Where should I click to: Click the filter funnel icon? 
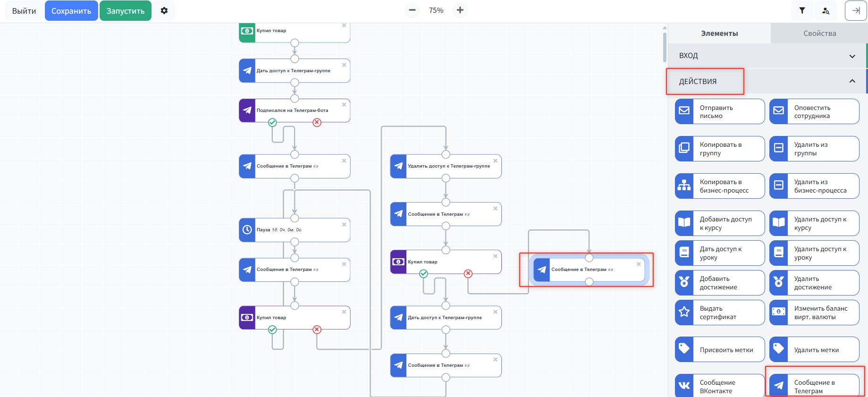(802, 10)
